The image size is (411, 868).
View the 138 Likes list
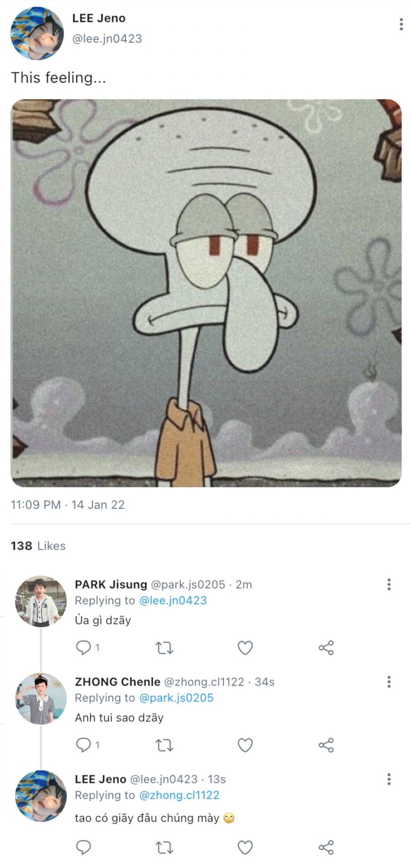click(x=38, y=546)
